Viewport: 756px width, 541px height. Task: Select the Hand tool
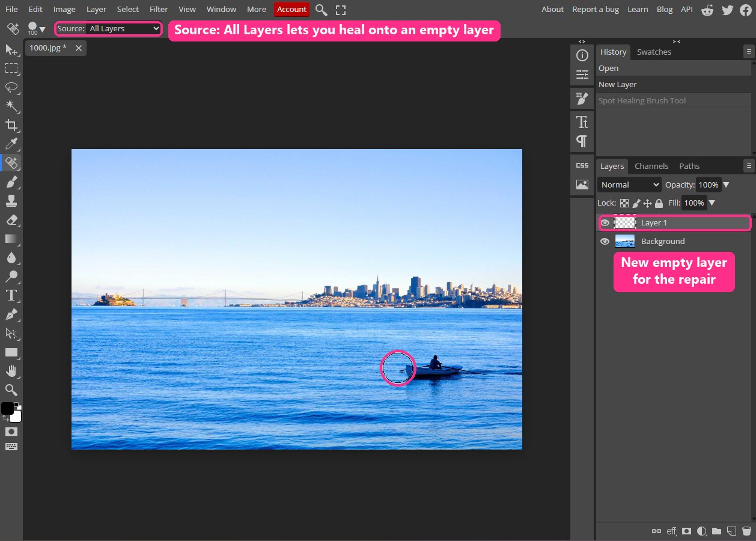tap(11, 371)
